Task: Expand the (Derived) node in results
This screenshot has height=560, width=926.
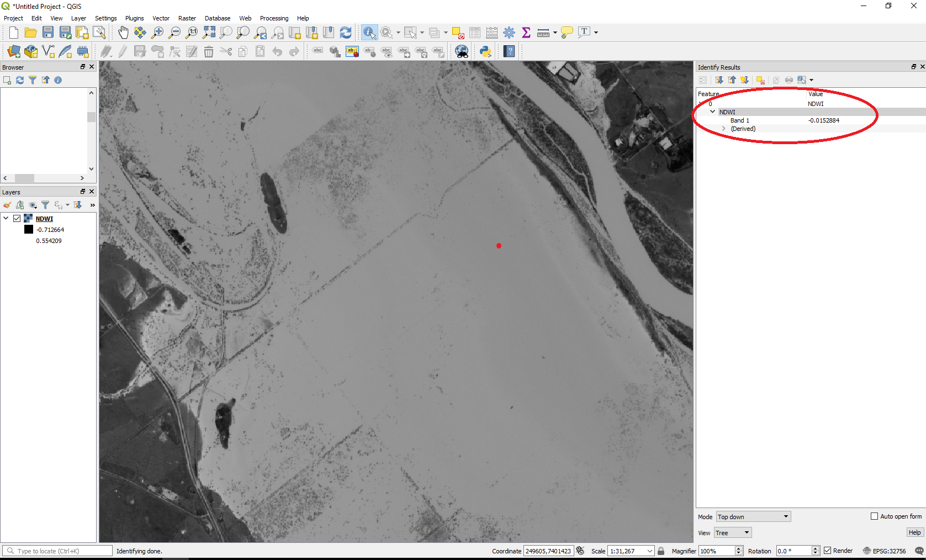Action: click(x=723, y=129)
